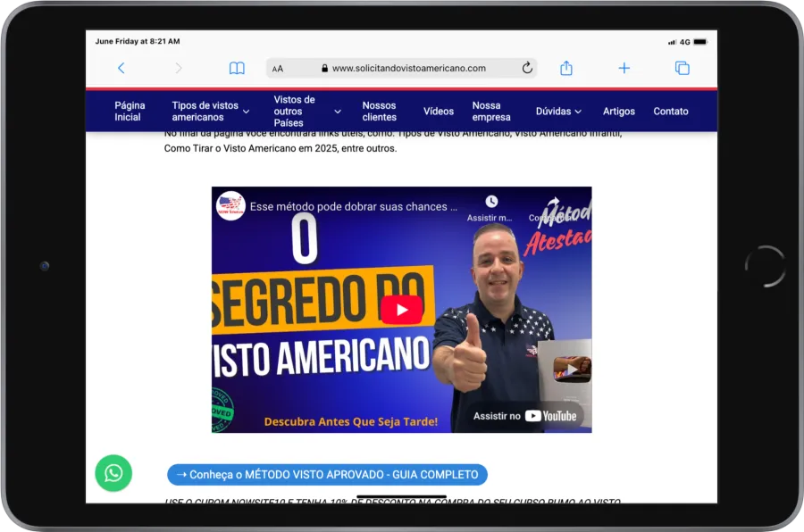Viewport: 804px width, 532px height.
Task: Reload the current webpage
Action: click(x=527, y=68)
